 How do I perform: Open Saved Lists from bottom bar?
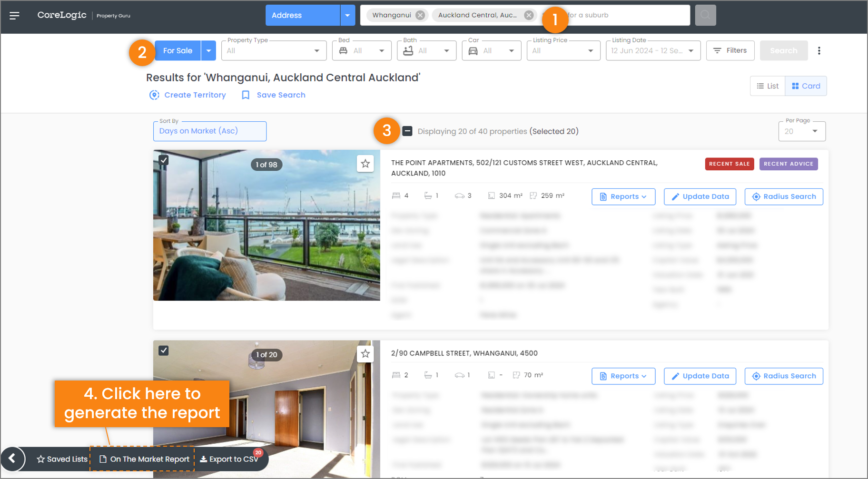pos(62,459)
